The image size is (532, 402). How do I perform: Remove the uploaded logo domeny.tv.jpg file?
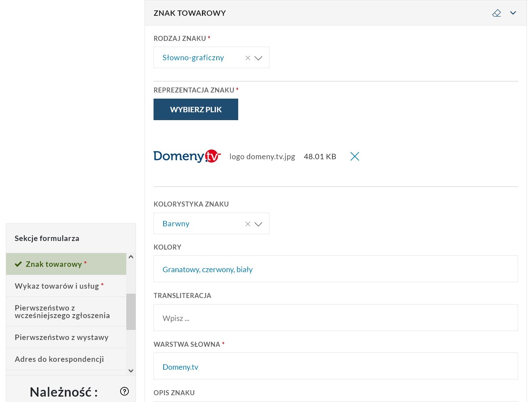[x=354, y=156]
